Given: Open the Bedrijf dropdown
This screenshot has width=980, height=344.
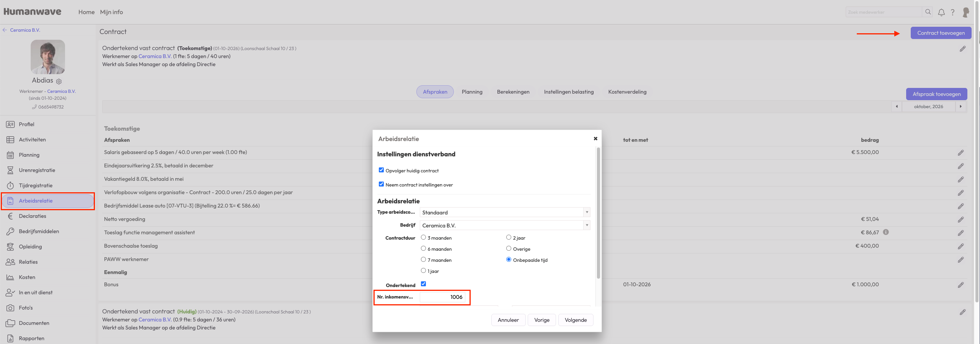Looking at the screenshot, I should (x=586, y=225).
